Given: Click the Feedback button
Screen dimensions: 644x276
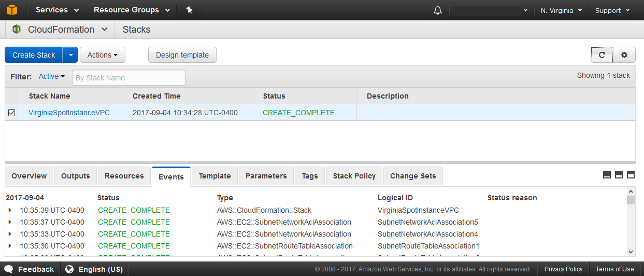Looking at the screenshot, I should (x=30, y=269).
